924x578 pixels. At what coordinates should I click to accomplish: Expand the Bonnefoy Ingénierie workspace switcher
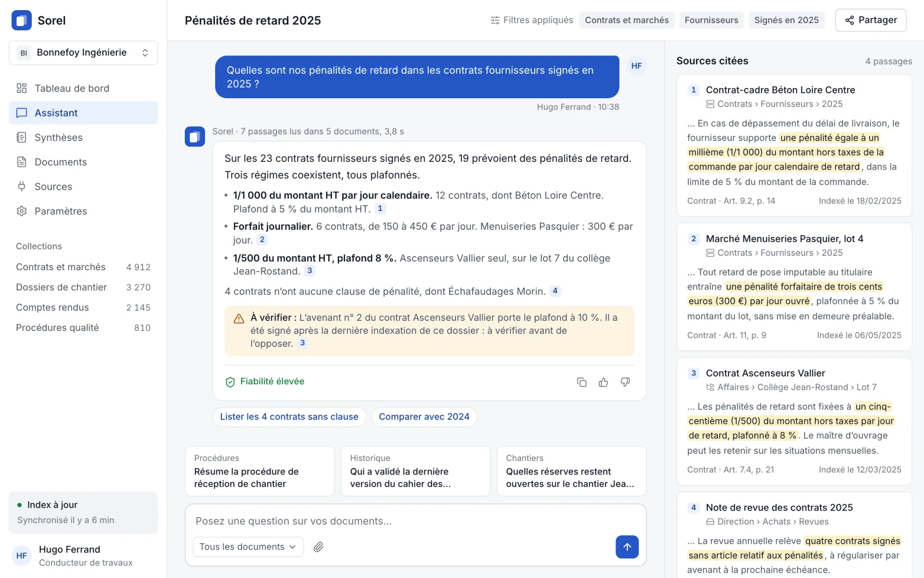[83, 53]
